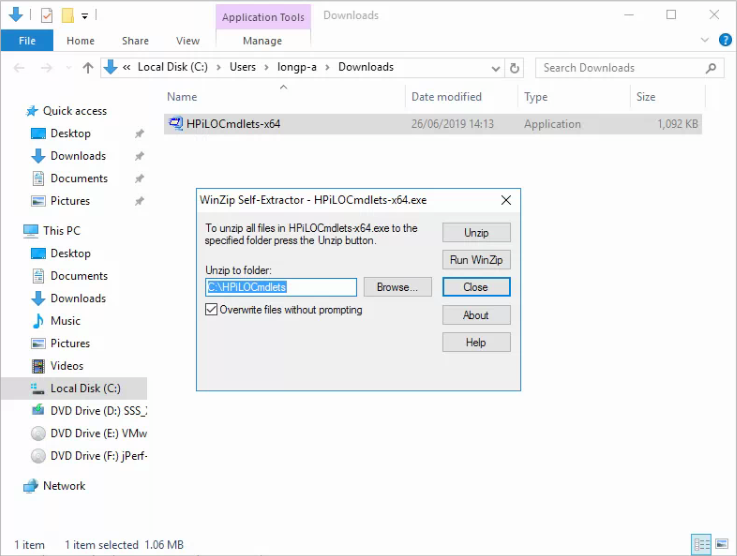
Task: Click Browse... to choose unzip folder
Action: [x=397, y=287]
